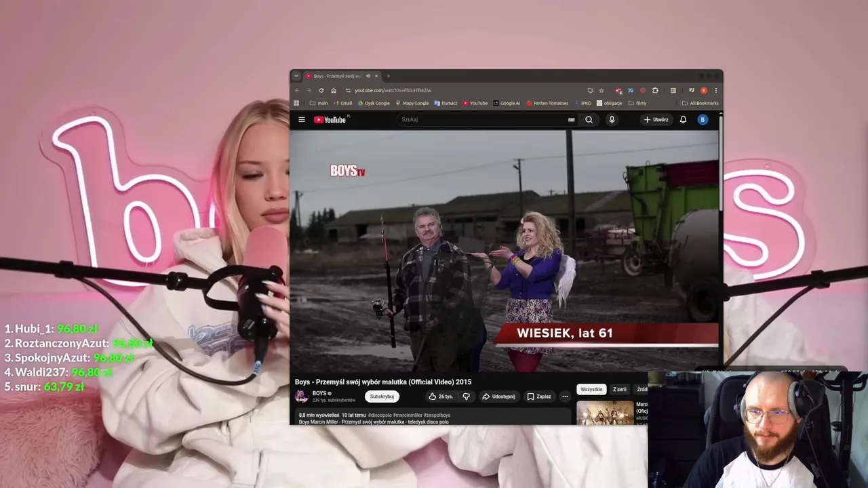Open the browser home page

(334, 90)
